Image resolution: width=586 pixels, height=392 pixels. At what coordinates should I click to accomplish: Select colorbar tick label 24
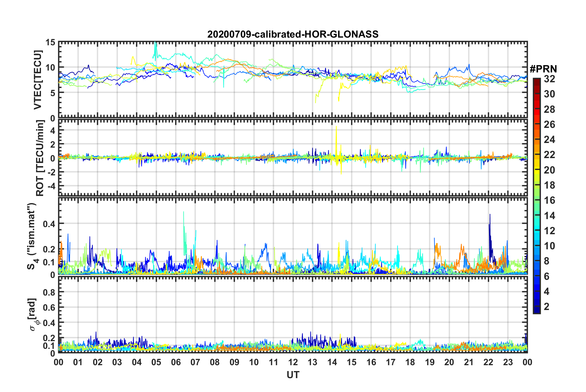(549, 140)
